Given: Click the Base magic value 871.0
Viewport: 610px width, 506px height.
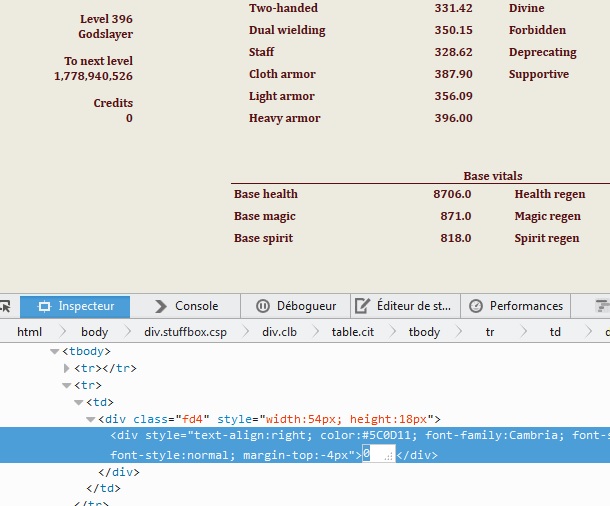Looking at the screenshot, I should [456, 216].
